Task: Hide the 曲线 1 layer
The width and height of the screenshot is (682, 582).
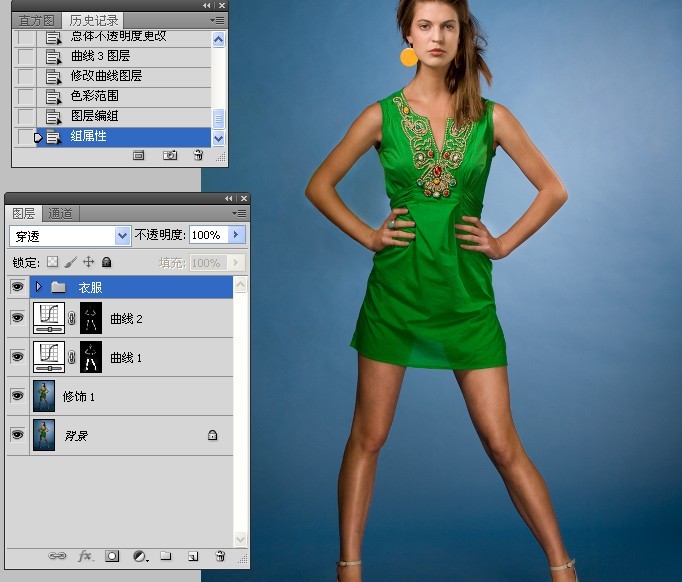Action: tap(17, 357)
